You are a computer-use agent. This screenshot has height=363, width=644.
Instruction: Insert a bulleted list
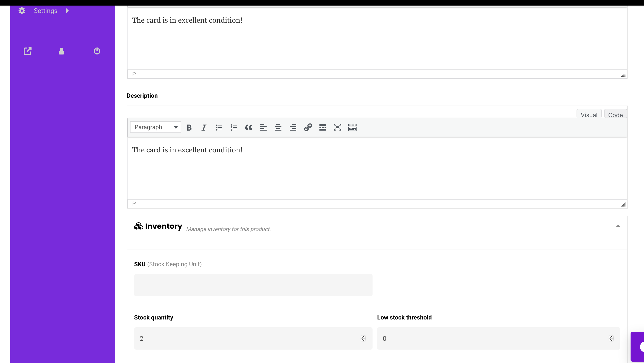(x=219, y=128)
